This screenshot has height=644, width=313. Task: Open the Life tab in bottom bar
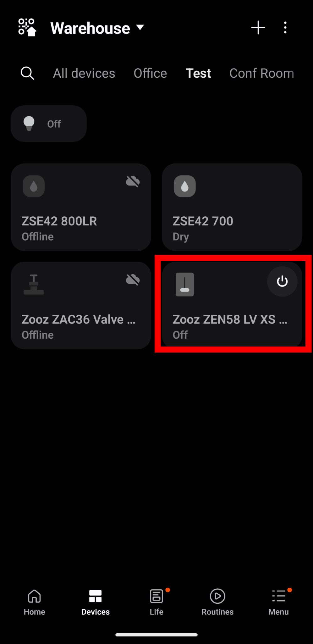(x=156, y=602)
